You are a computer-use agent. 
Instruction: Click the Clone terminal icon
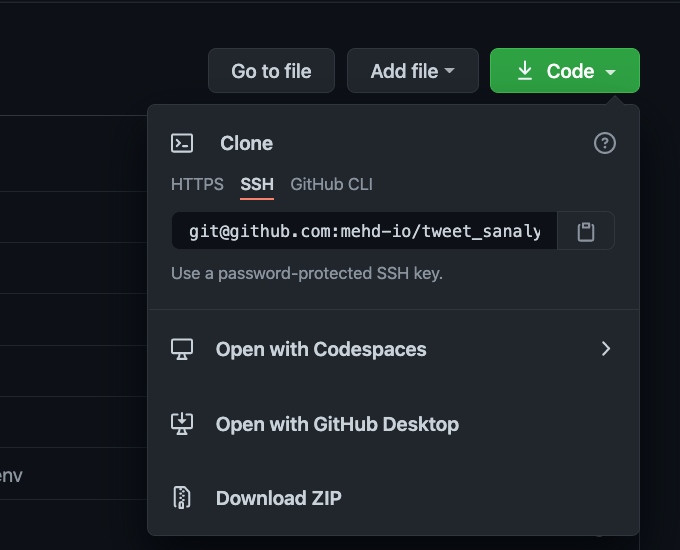[x=182, y=143]
